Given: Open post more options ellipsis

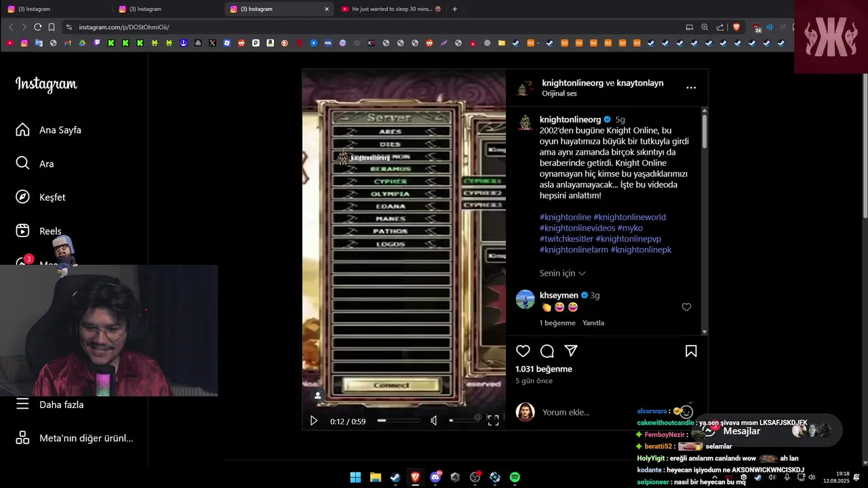Looking at the screenshot, I should 691,87.
